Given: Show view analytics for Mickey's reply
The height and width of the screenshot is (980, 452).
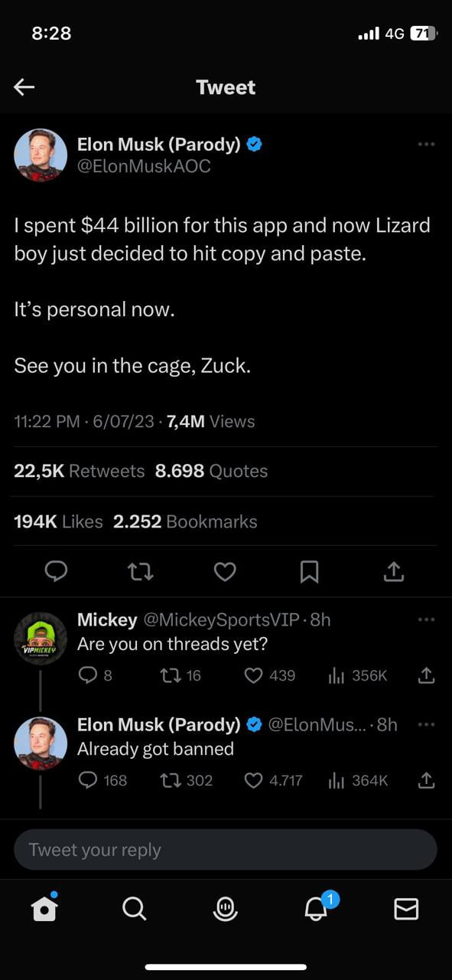Looking at the screenshot, I should [x=346, y=675].
